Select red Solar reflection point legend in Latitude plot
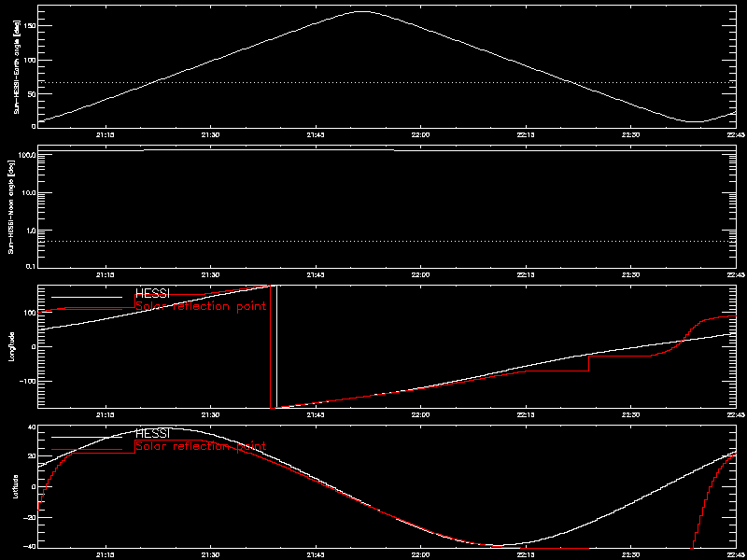The height and width of the screenshot is (560, 747). (201, 447)
